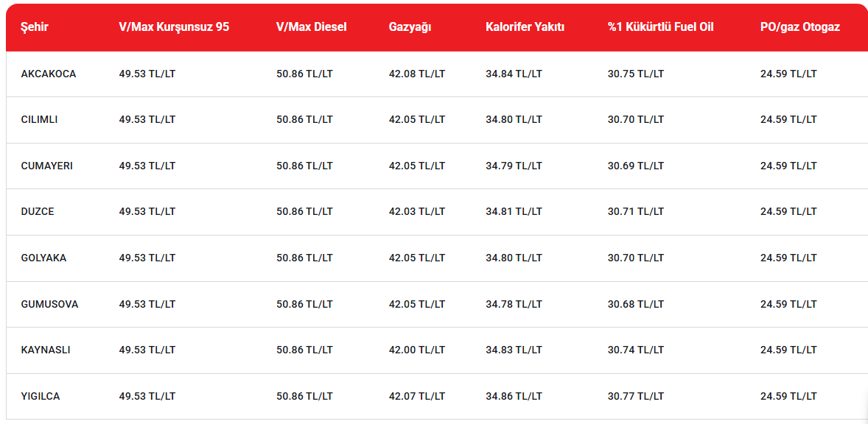
Task: Click YIGILCA Gazyağı price 42.07 TL/LT
Action: click(417, 397)
